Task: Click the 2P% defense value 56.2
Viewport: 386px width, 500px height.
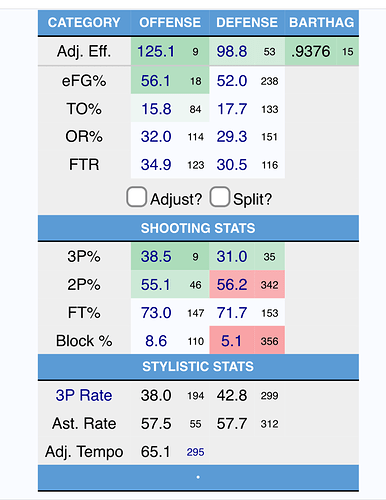Action: click(232, 285)
